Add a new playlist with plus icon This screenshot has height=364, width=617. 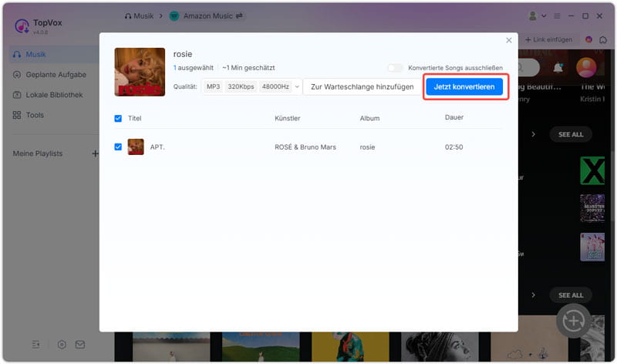(95, 153)
